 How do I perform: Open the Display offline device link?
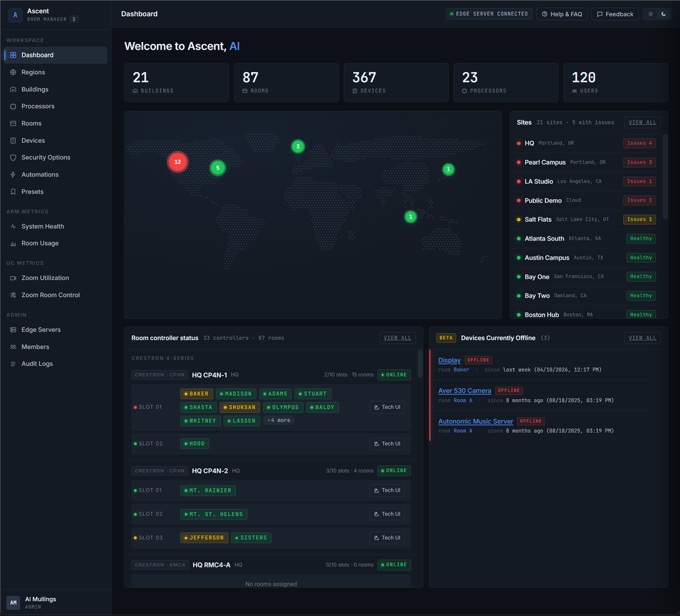tap(449, 360)
